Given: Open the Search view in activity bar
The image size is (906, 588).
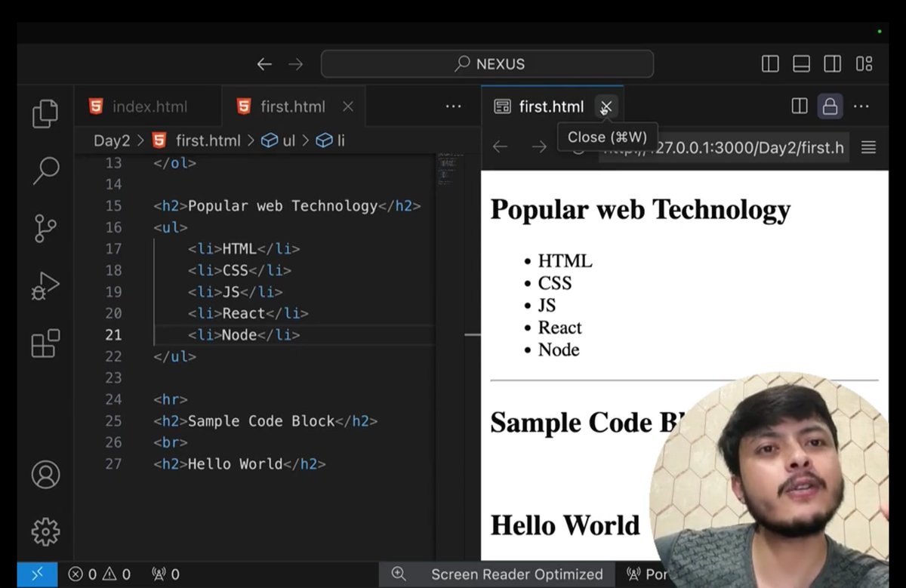Looking at the screenshot, I should [x=45, y=171].
